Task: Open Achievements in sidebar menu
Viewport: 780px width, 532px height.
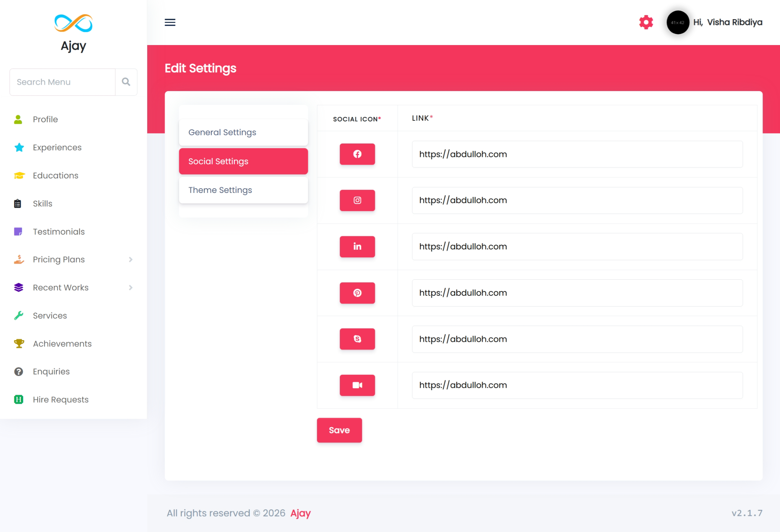Action: pyautogui.click(x=62, y=343)
